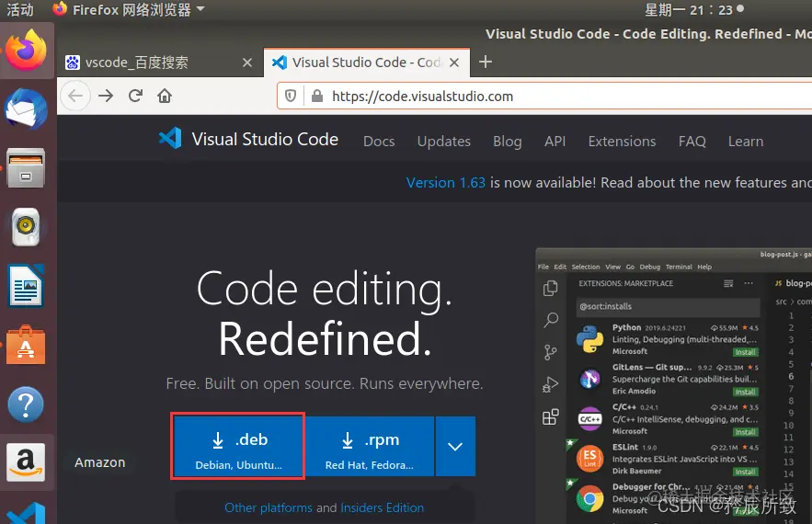Viewport: 812px width, 524px height.
Task: Go forward with the browser forward arrow
Action: point(106,96)
